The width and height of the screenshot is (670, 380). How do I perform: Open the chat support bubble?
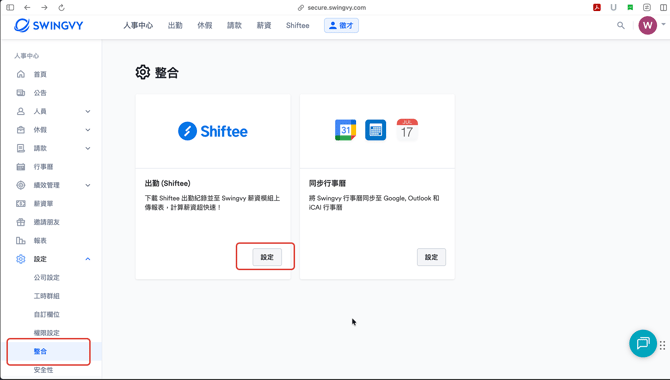tap(642, 343)
